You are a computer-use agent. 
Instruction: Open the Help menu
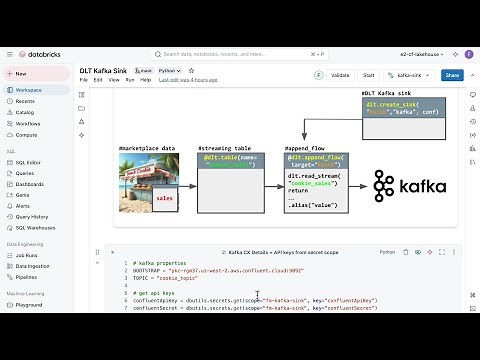click(x=146, y=80)
